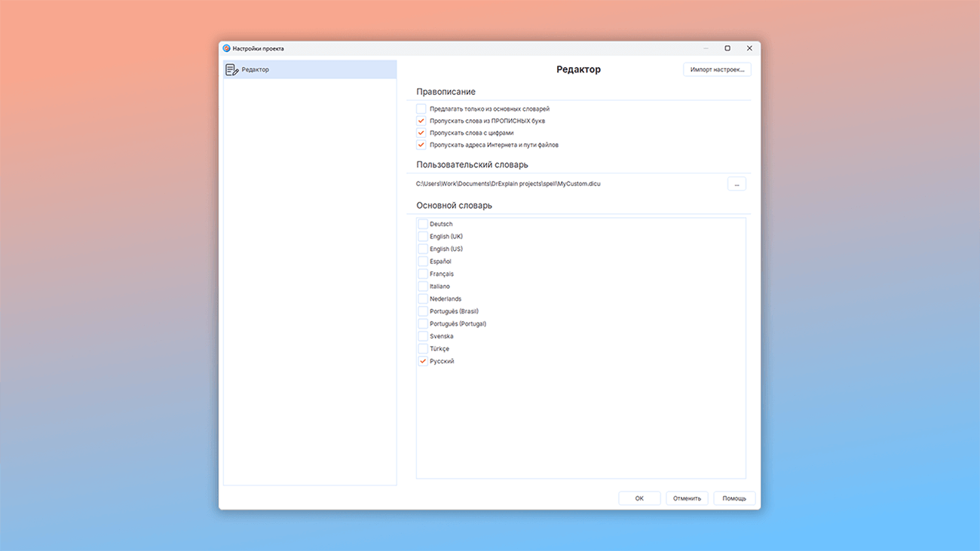Tick the English (US) dictionary checkbox
The width and height of the screenshot is (980, 551).
pos(423,249)
